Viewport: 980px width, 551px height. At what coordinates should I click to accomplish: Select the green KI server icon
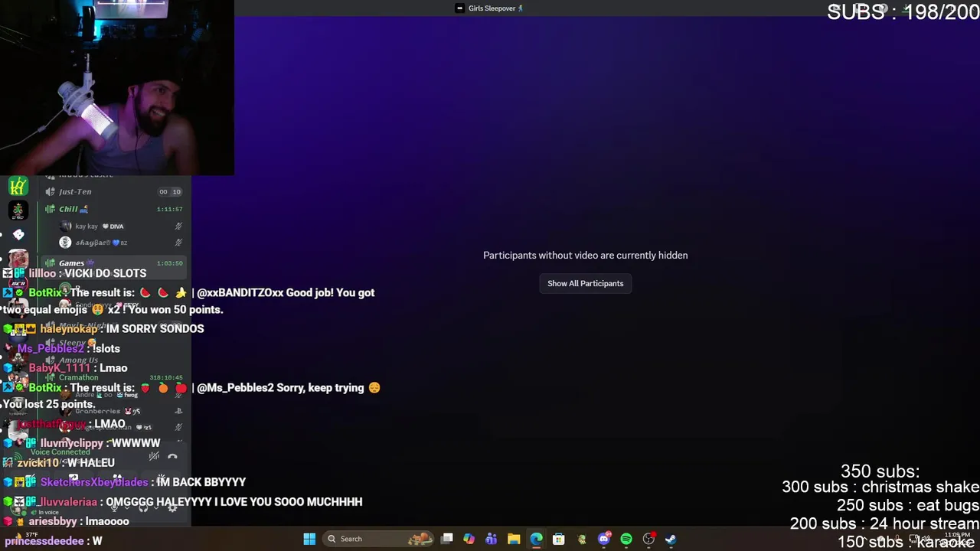tap(18, 186)
